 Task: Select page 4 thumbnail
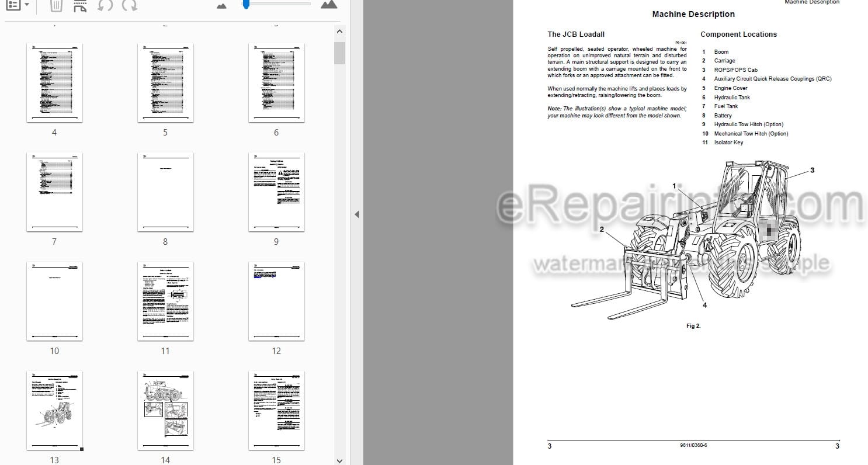[54, 82]
